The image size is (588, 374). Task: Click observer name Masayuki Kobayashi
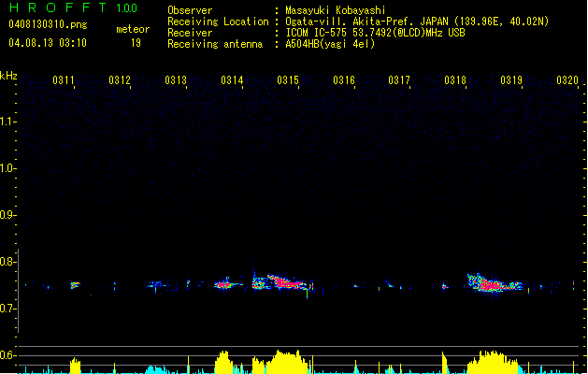[336, 10]
